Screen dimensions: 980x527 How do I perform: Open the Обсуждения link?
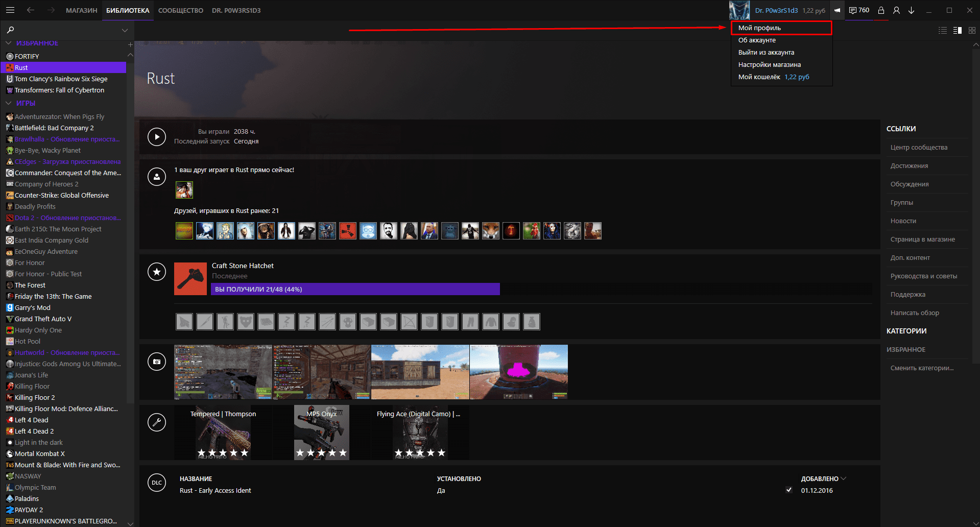910,184
